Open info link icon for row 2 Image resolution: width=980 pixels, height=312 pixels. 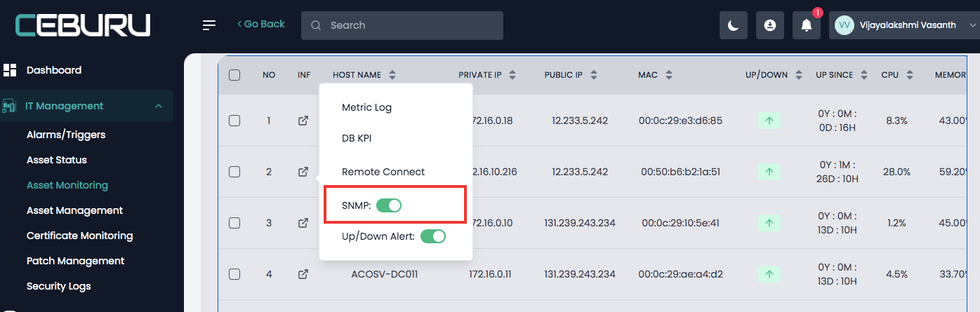click(303, 171)
